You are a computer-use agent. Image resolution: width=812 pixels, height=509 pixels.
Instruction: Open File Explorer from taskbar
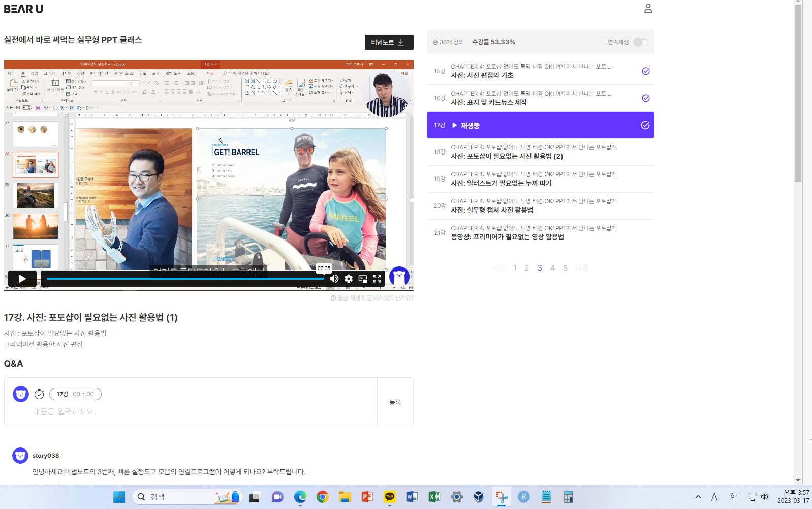[345, 497]
